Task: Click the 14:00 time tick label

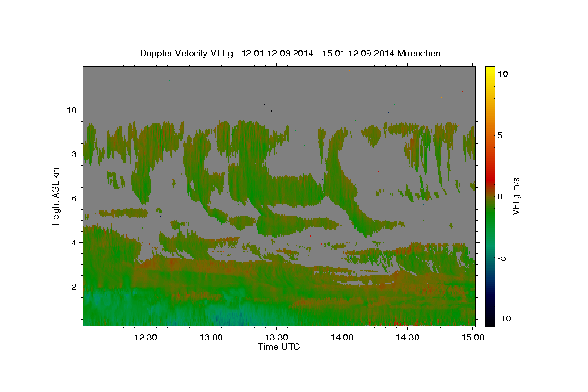Action: click(x=342, y=337)
